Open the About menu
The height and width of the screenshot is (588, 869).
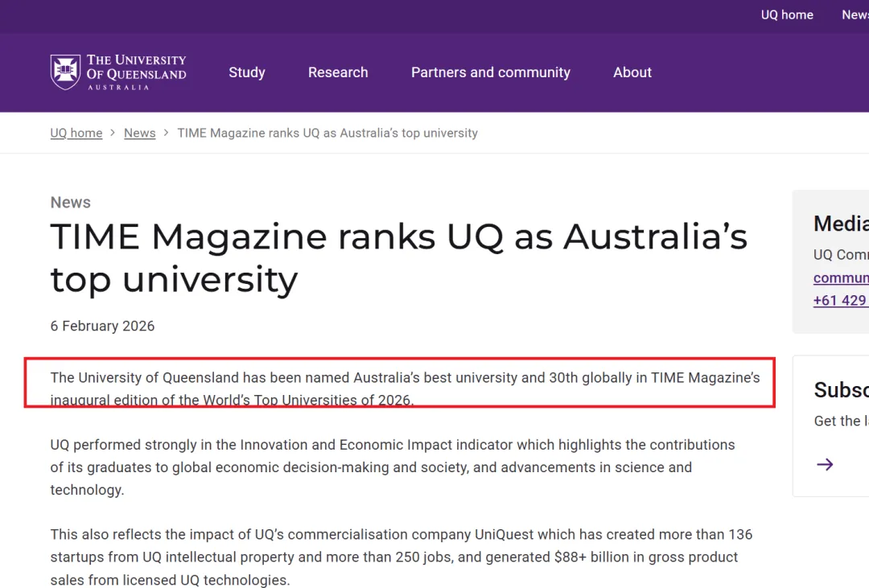(x=632, y=72)
